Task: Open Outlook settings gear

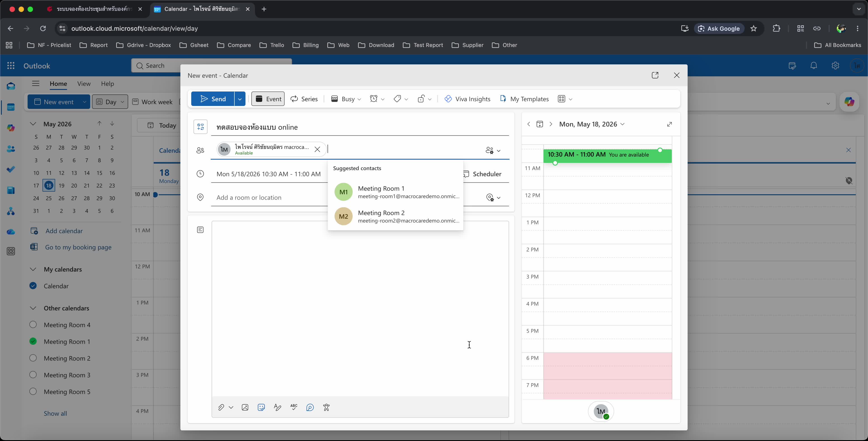Action: coord(835,66)
